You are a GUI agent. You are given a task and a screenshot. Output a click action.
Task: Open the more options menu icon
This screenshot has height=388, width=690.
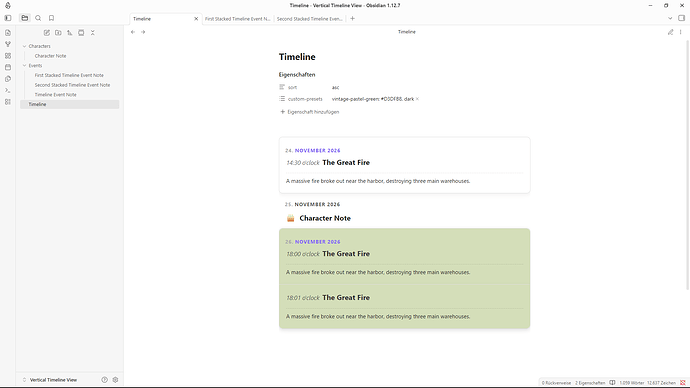[680, 32]
